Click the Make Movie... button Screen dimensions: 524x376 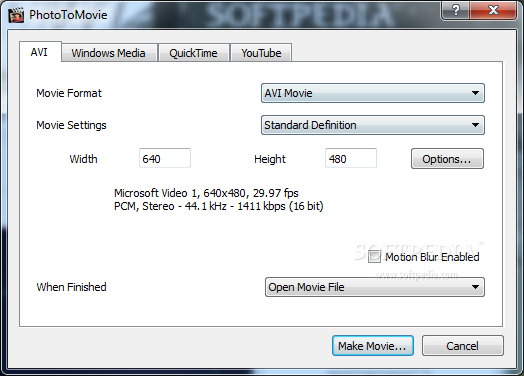(x=373, y=346)
